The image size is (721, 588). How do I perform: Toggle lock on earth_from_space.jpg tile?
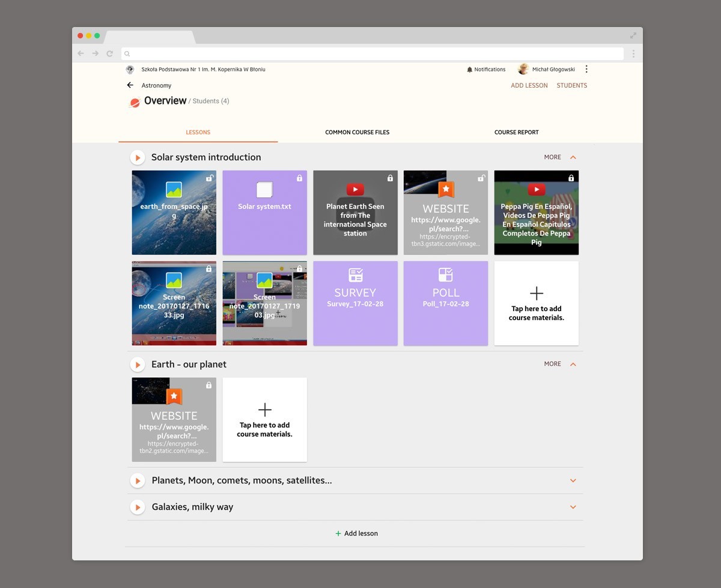pyautogui.click(x=209, y=178)
